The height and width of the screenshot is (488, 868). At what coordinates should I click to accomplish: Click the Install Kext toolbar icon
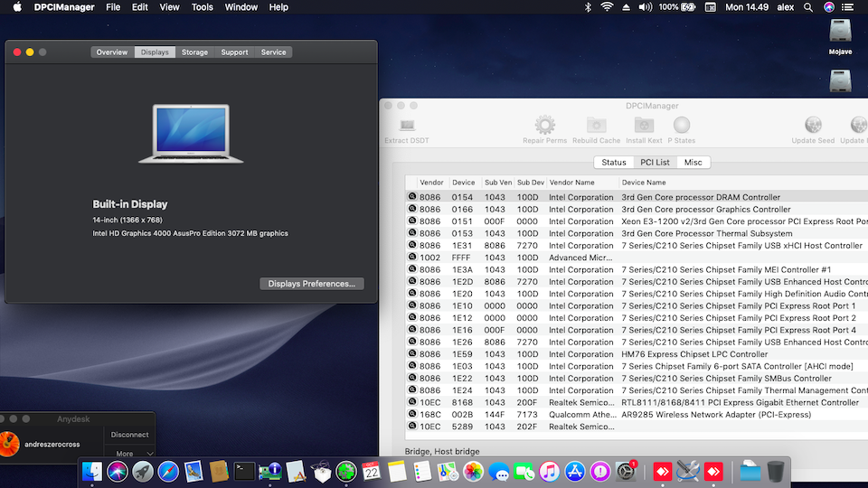point(644,126)
